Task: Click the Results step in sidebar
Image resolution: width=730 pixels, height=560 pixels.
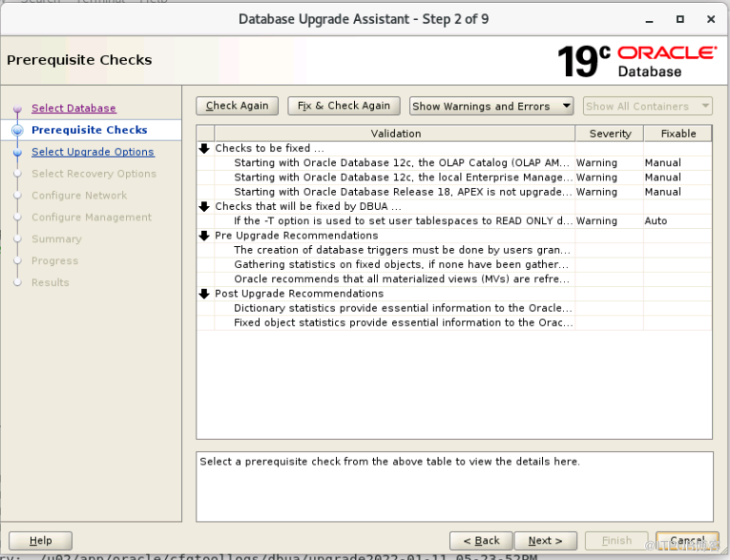Action: tap(51, 282)
